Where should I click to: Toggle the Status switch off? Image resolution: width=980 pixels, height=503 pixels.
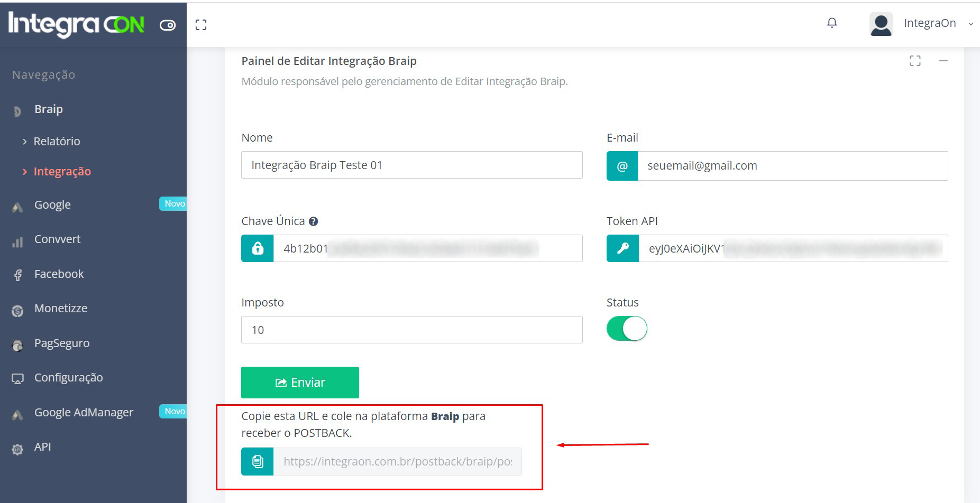click(x=627, y=329)
